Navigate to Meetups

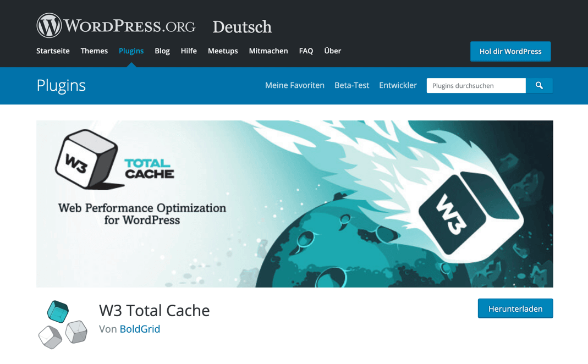(x=223, y=51)
